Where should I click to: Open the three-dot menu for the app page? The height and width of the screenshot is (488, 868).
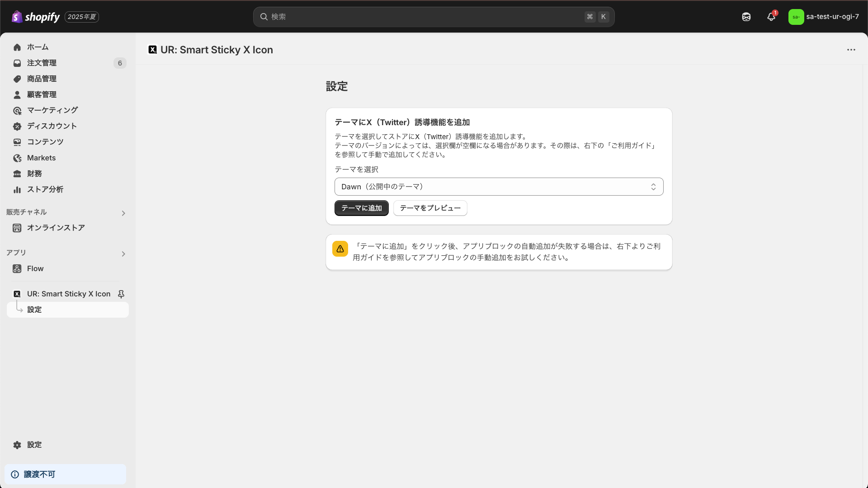pos(851,50)
